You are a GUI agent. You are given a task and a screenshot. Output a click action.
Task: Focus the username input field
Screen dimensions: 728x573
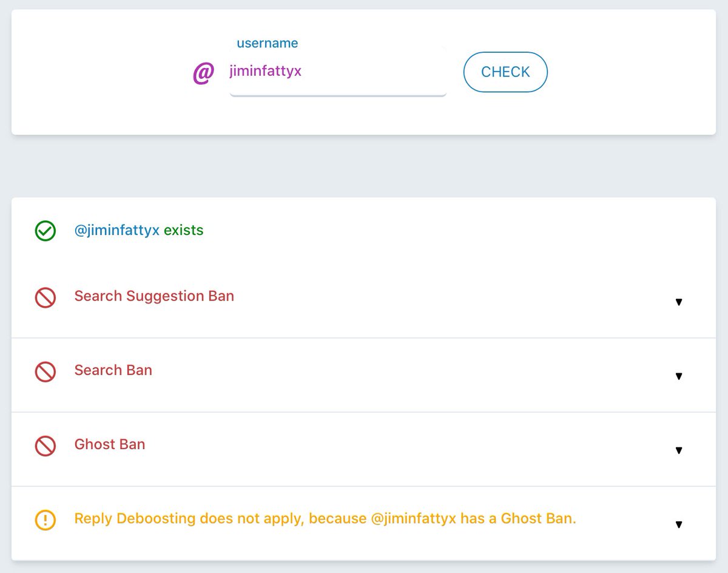338,72
